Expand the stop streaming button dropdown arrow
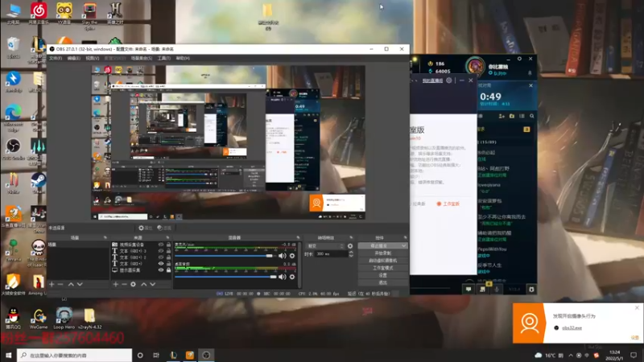The width and height of the screenshot is (644, 362). pos(404,246)
